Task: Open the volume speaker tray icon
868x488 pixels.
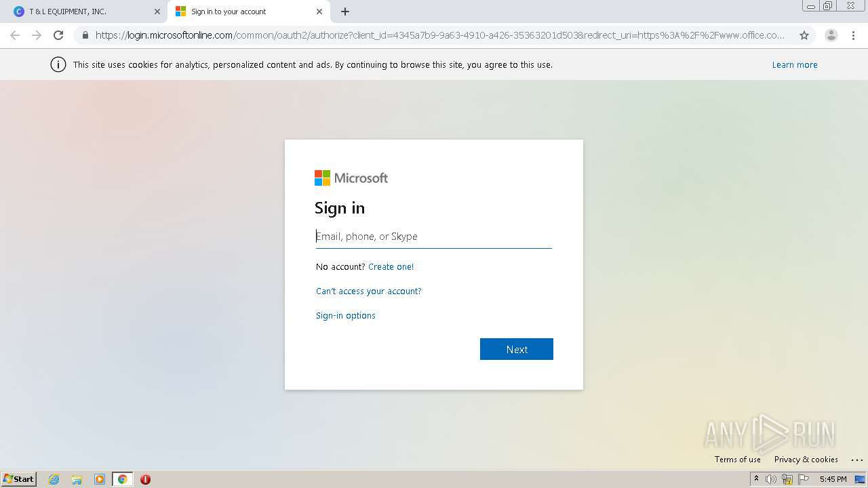Action: tap(771, 479)
